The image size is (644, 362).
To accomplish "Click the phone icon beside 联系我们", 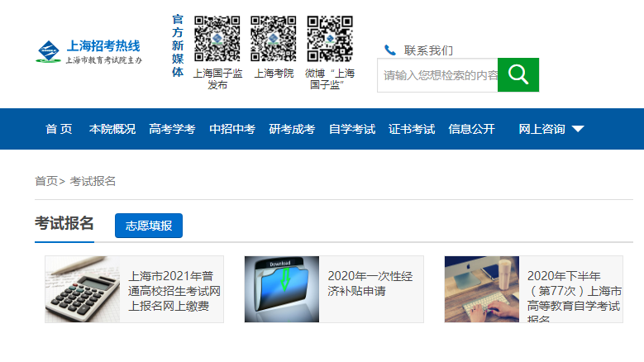I will pos(390,50).
